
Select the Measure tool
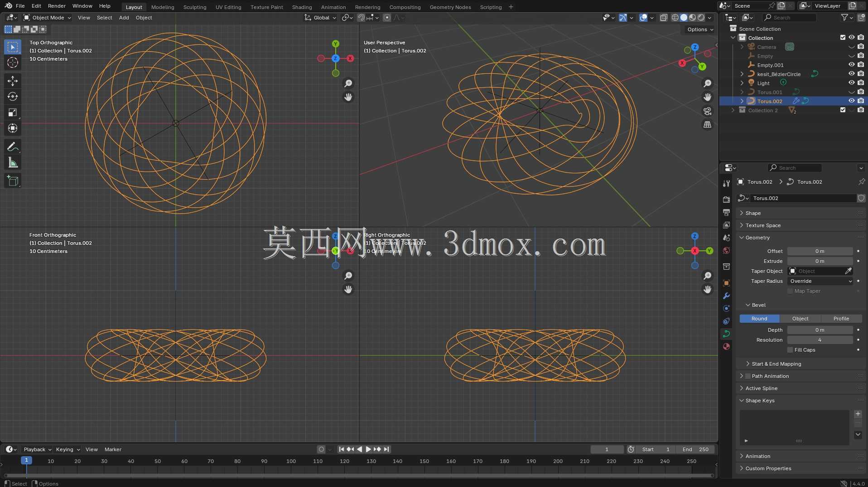13,163
